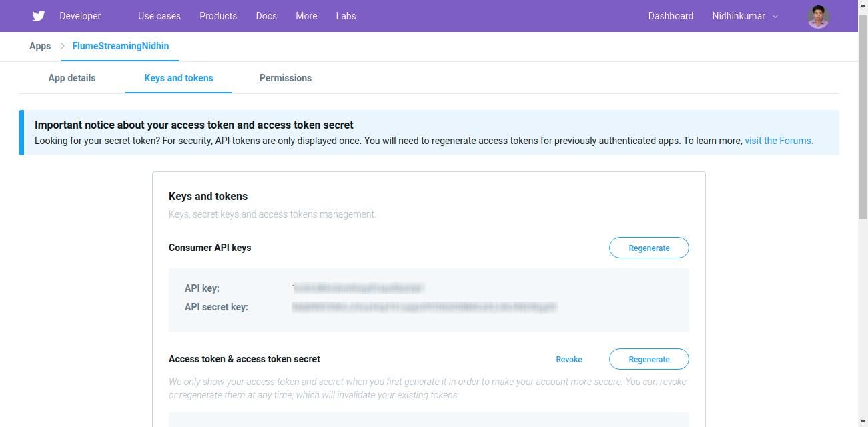Open the Use cases menu

click(x=159, y=16)
